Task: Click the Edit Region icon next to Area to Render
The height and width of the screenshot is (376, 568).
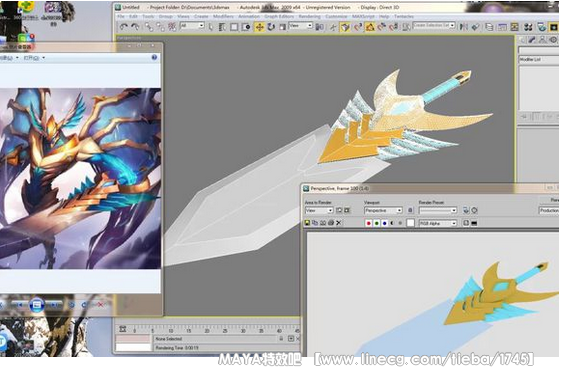Action: coord(339,210)
